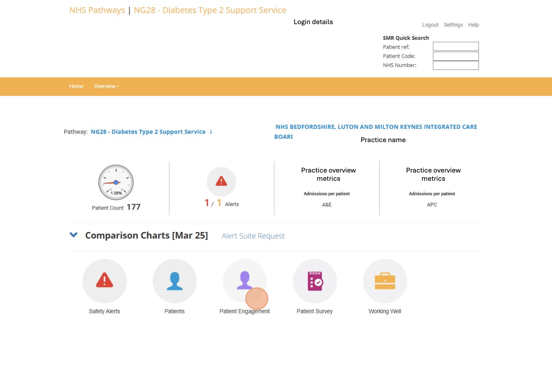This screenshot has height=392, width=552.
Task: Click the 1 / 1 Alerts count
Action: pyautogui.click(x=221, y=203)
